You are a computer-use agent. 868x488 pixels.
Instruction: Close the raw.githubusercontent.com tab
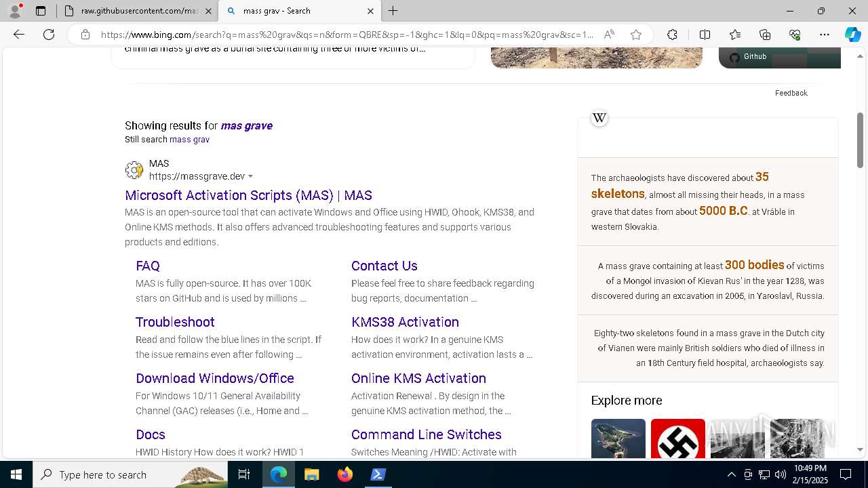pos(208,11)
